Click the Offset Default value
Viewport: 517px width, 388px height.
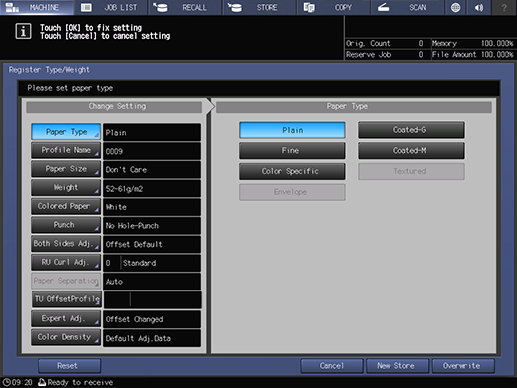(x=152, y=244)
